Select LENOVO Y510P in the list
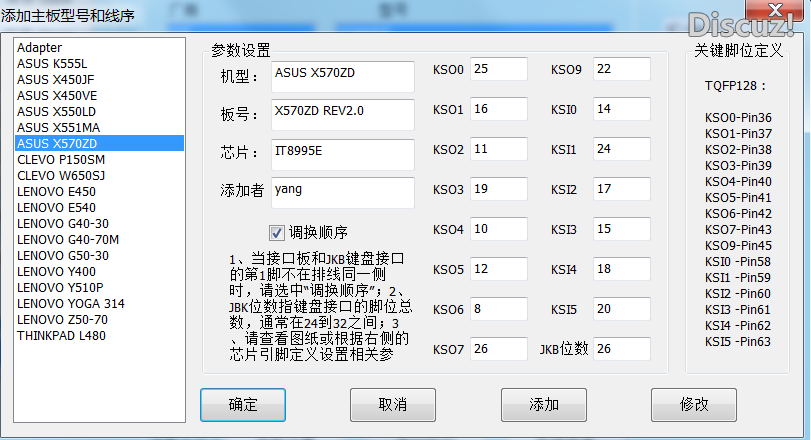The width and height of the screenshot is (811, 440). pyautogui.click(x=99, y=288)
